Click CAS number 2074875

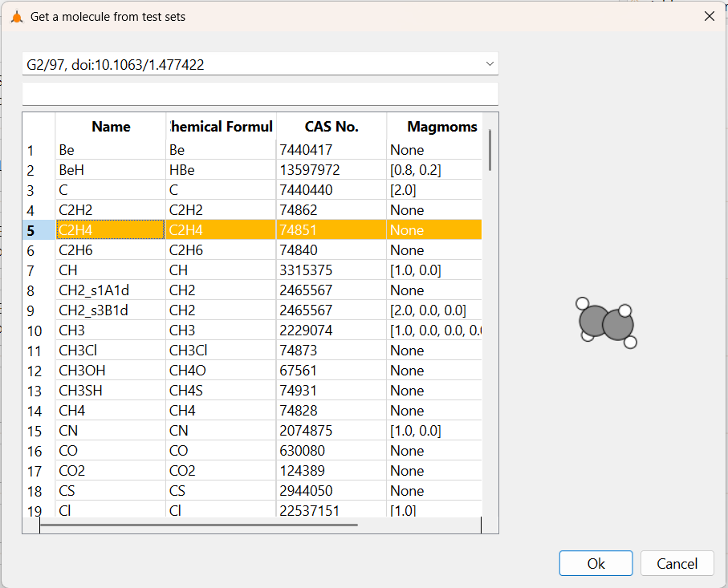[x=331, y=430]
